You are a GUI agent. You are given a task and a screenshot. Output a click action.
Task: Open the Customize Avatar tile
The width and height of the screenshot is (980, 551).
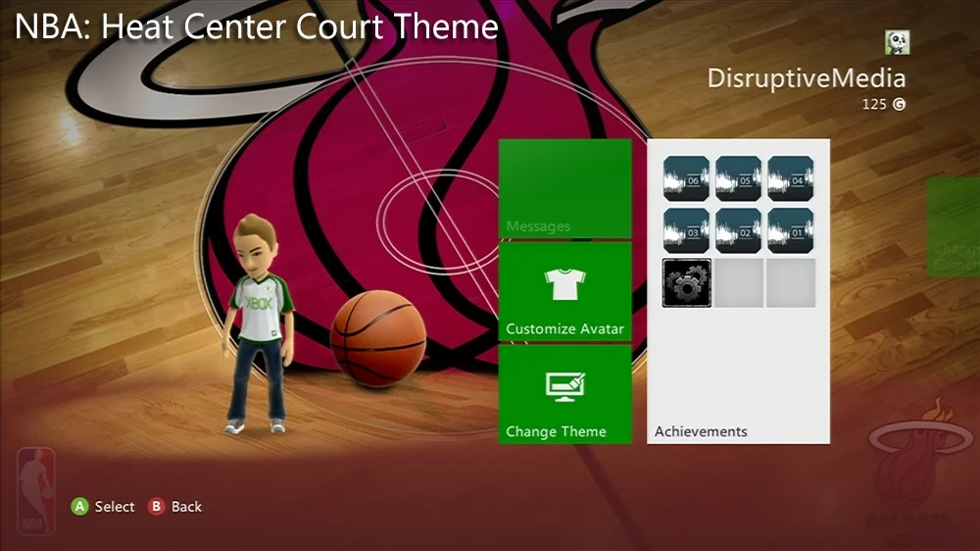coord(565,291)
